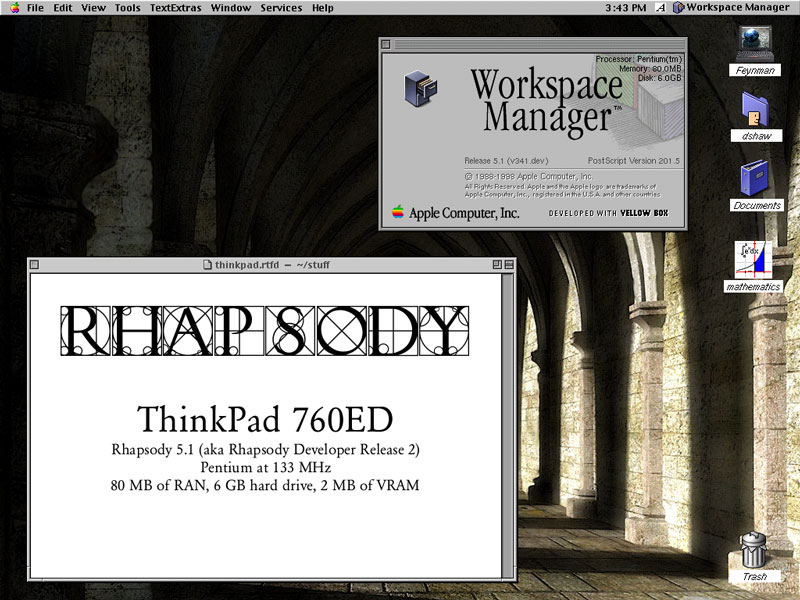Click the Apple Computer, Inc. text
Viewport: 800px width, 600px height.
click(464, 213)
